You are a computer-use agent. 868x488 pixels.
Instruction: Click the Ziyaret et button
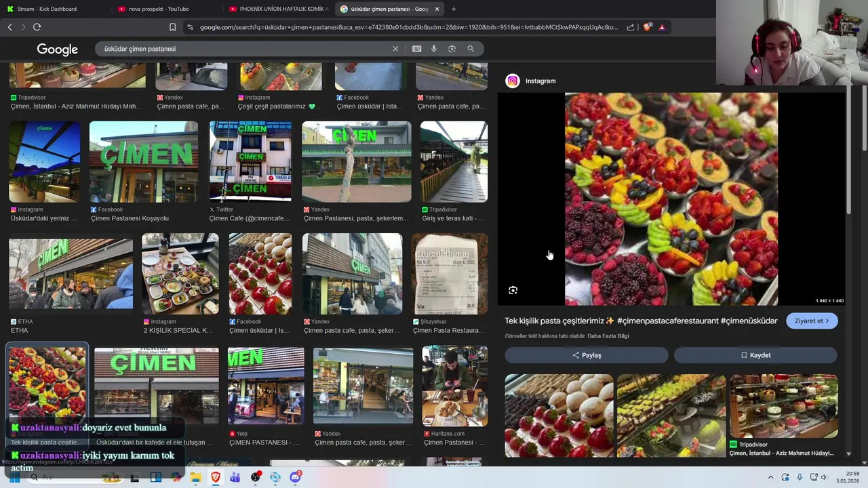(x=812, y=321)
